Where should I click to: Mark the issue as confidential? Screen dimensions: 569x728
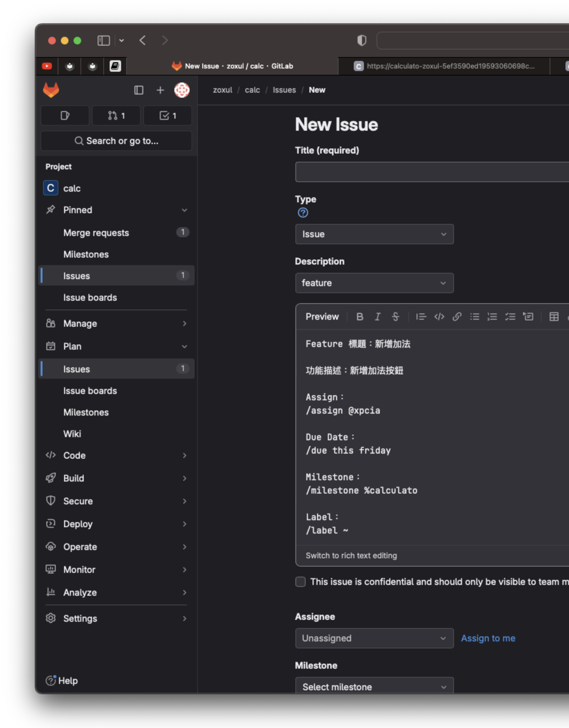(x=301, y=582)
